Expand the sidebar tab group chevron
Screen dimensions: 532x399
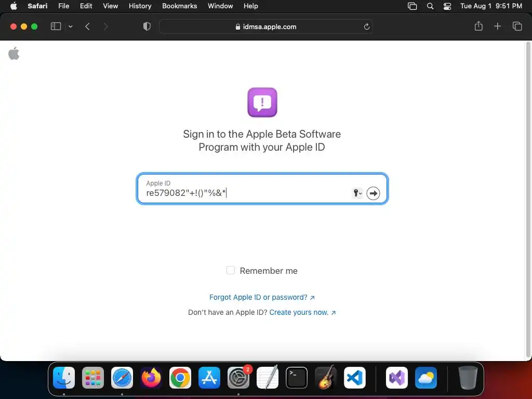click(x=70, y=26)
